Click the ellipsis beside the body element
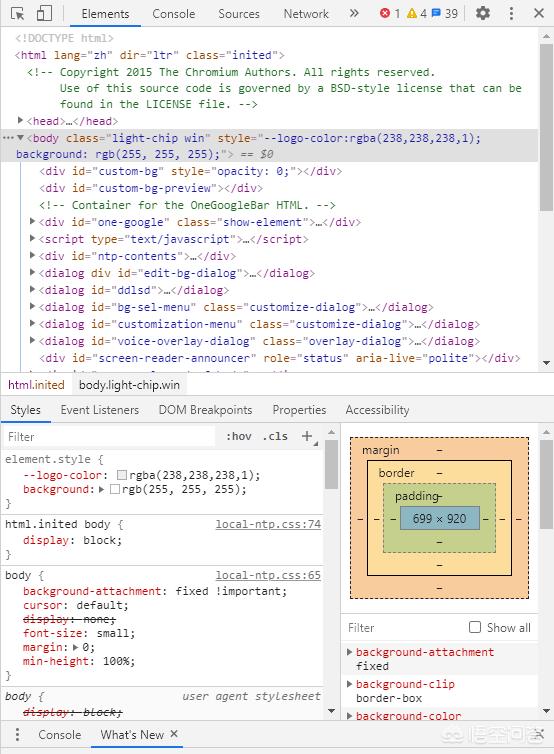 [x=8, y=138]
